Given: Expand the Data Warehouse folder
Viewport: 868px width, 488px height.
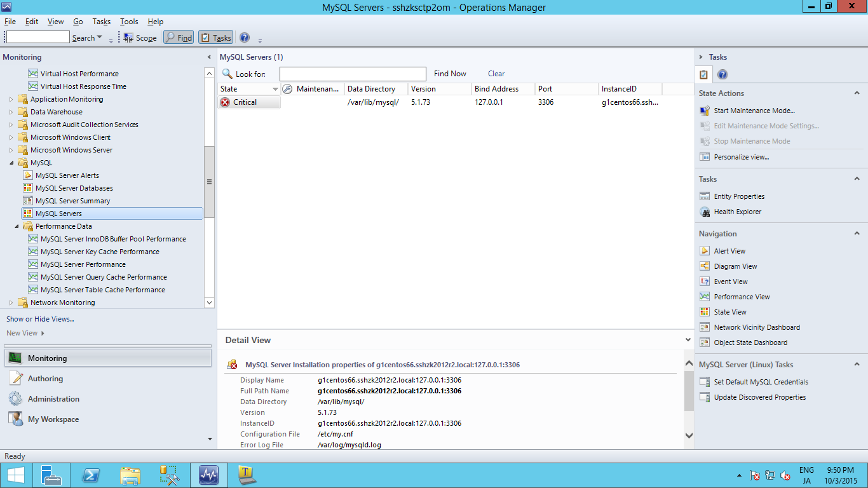Looking at the screenshot, I should [x=11, y=112].
